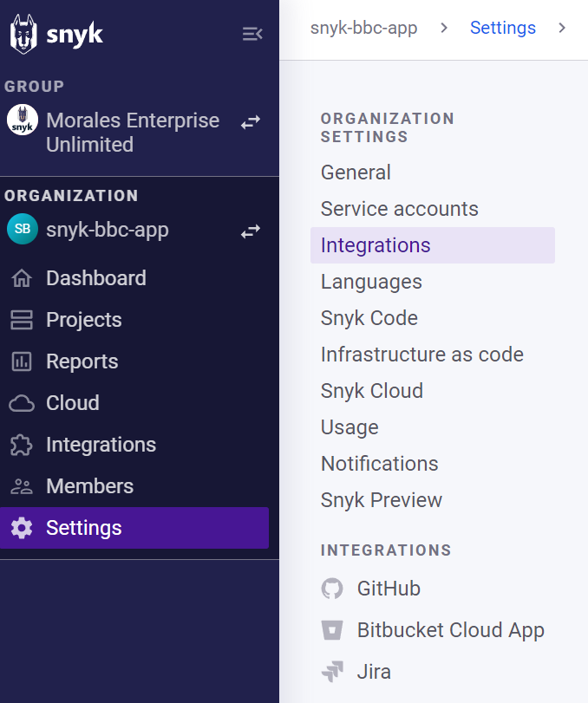Open Snyk Code settings
This screenshot has width=588, height=703.
369,318
